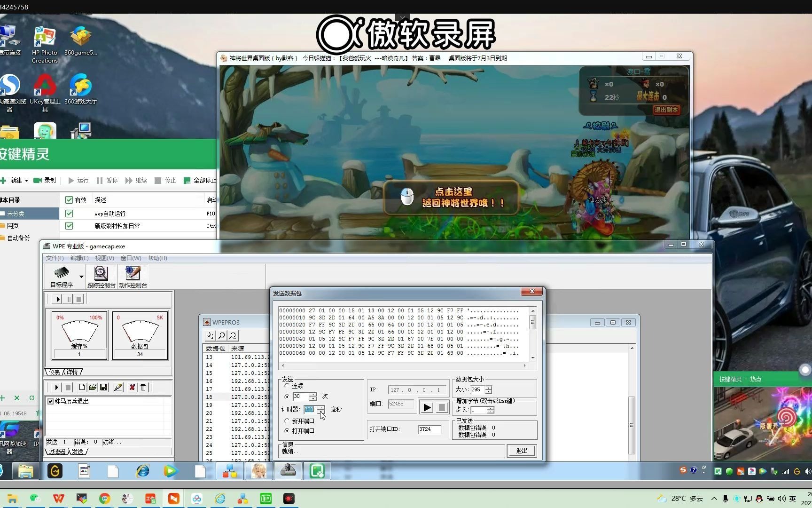Click first icon in WPEPRO3 toolbar
Image resolution: width=812 pixels, height=508 pixels.
click(211, 335)
